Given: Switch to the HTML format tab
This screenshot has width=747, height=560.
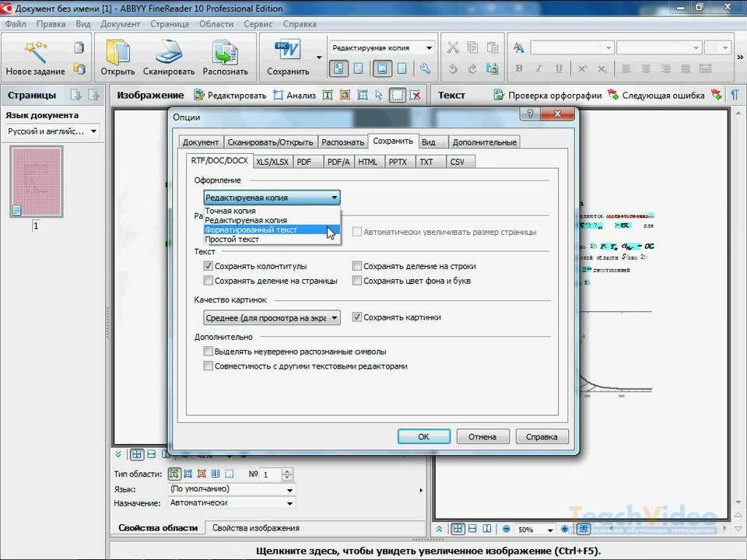Looking at the screenshot, I should (x=368, y=162).
